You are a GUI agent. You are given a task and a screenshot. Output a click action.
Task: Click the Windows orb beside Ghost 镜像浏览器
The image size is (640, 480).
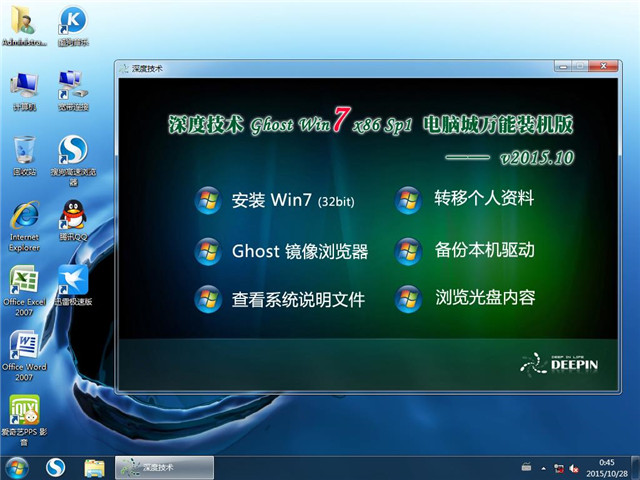208,251
